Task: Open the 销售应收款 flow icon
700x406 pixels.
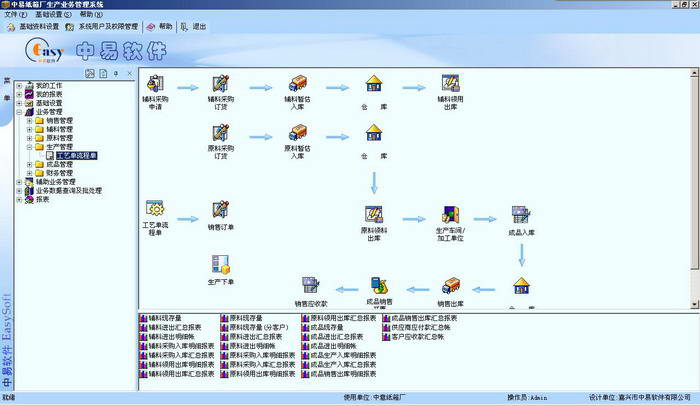Action: coord(311,286)
